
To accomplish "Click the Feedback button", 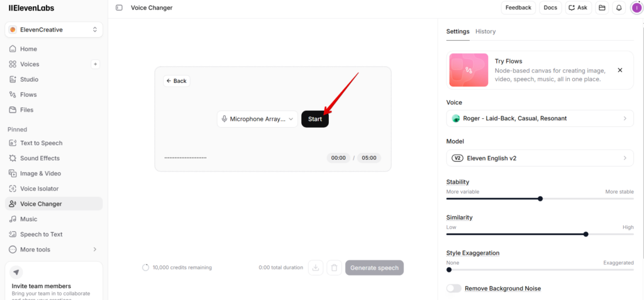I will [518, 8].
